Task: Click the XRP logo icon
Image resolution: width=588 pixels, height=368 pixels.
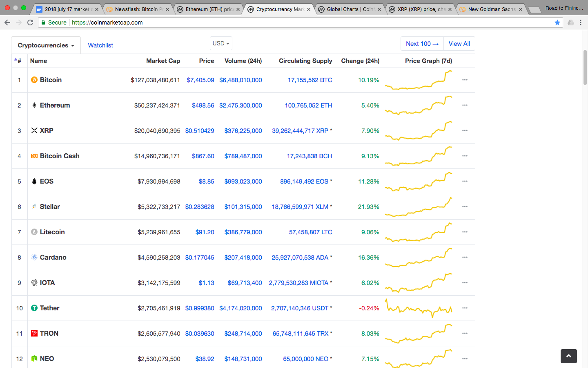Action: pos(34,130)
